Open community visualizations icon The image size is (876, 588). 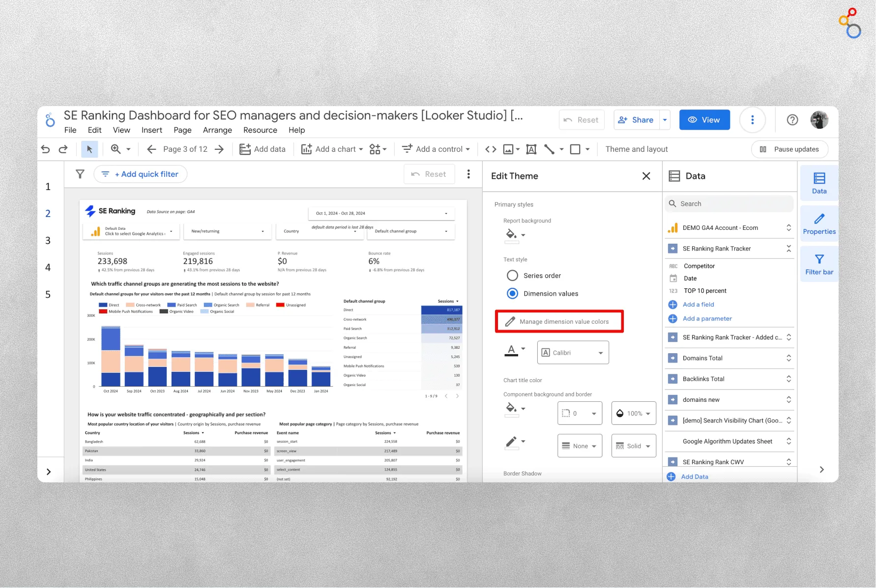point(375,149)
